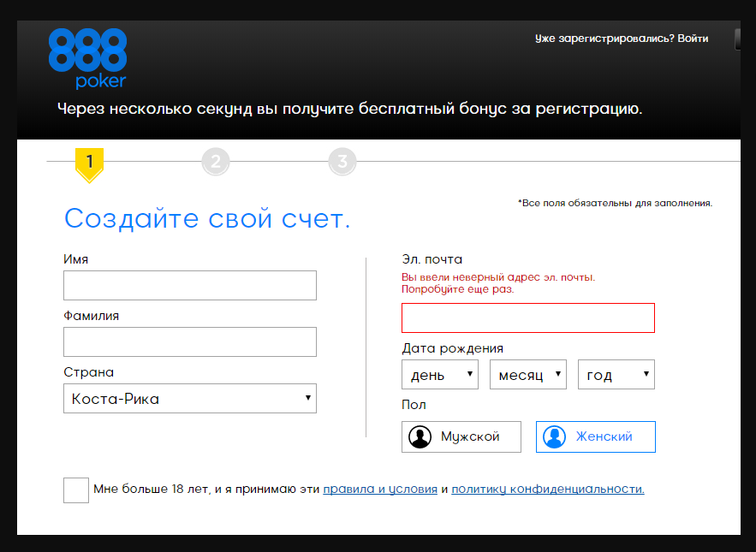Click the Войти login link
756x552 pixels.
click(693, 39)
